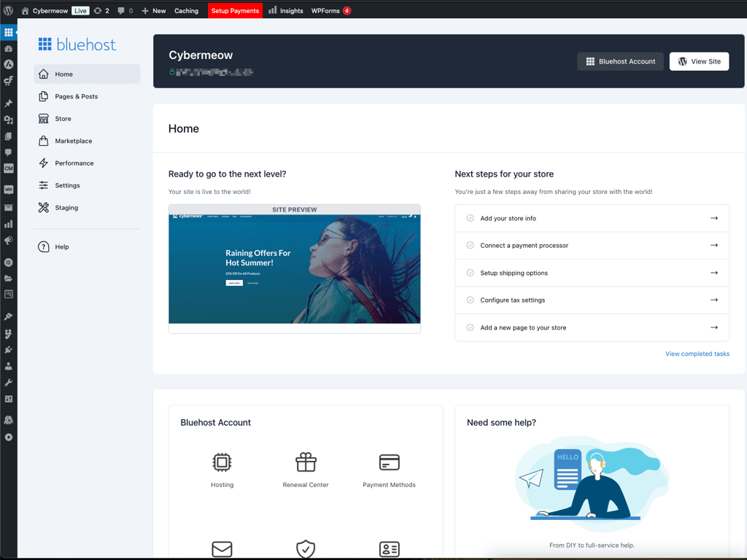Image resolution: width=747 pixels, height=560 pixels.
Task: Open Cybermeow site menu in admin bar
Action: tap(45, 10)
